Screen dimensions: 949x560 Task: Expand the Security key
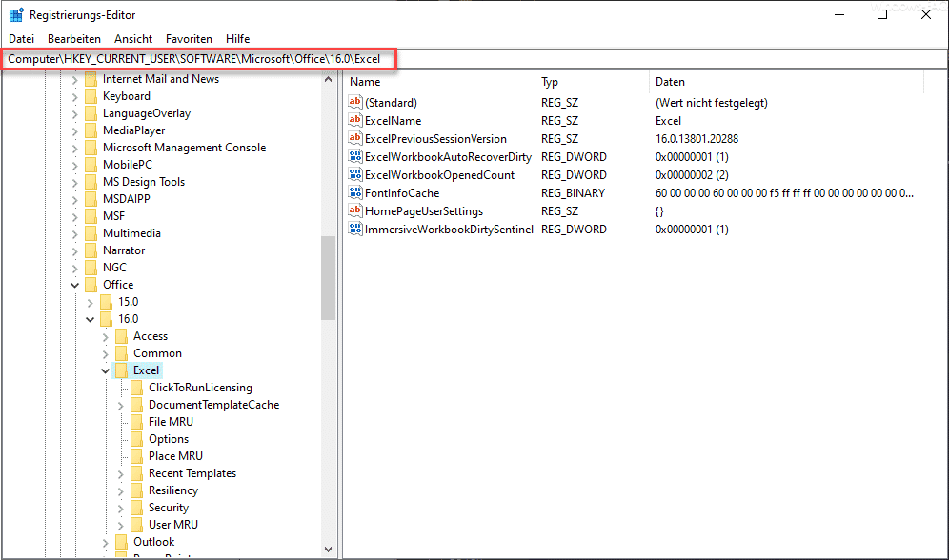click(120, 508)
